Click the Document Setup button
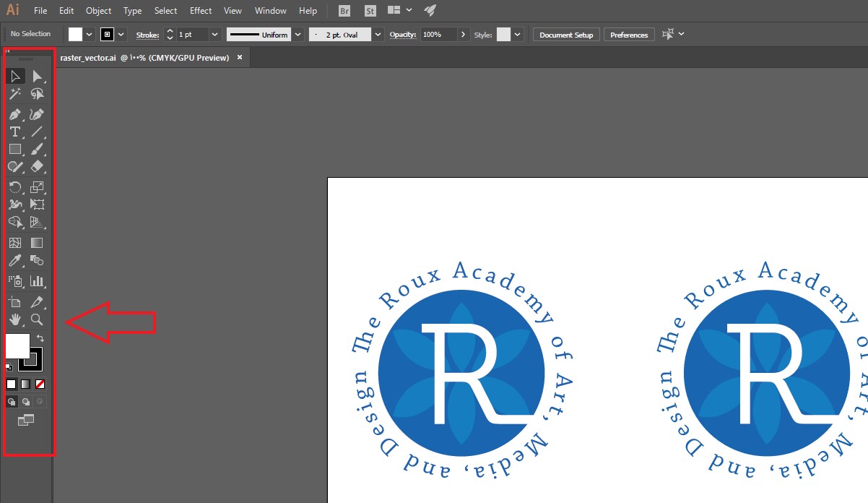Viewport: 868px width, 503px height. click(x=566, y=35)
